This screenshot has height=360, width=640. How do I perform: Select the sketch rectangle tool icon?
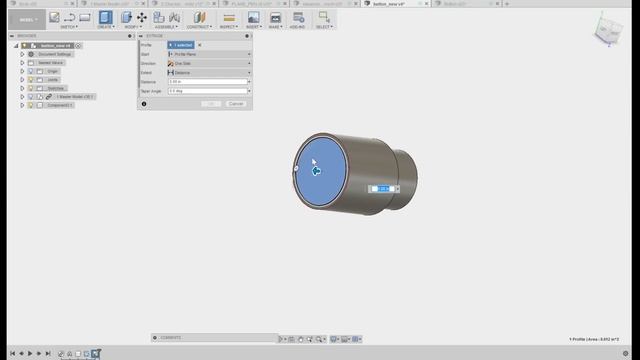point(84,17)
